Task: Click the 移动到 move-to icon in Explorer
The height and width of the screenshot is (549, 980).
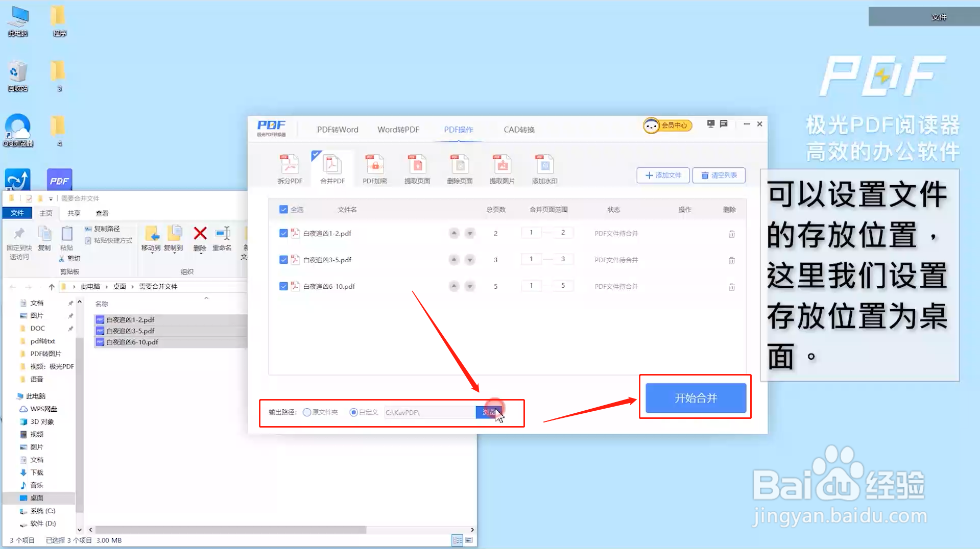Action: coord(152,233)
